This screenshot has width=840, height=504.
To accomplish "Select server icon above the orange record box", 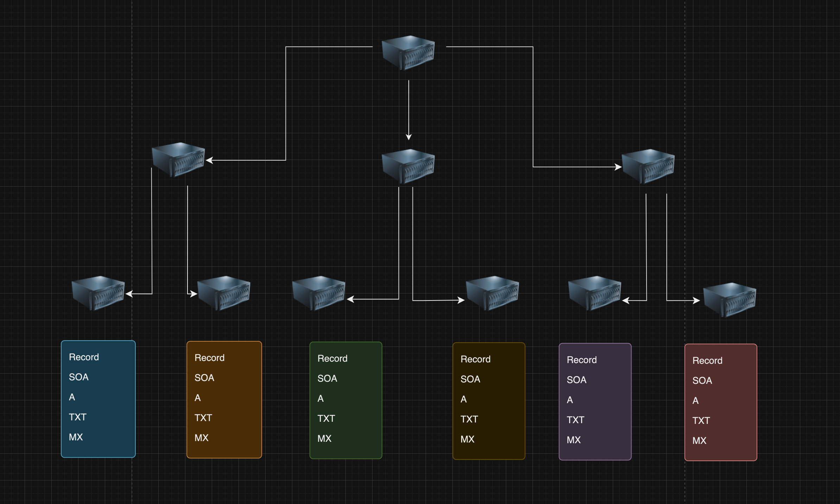I will click(224, 293).
